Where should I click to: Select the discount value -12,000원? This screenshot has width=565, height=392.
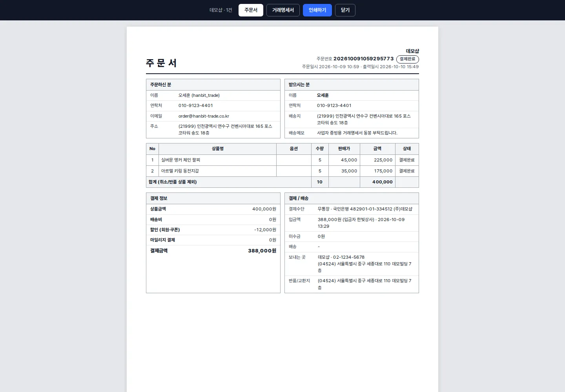[x=265, y=230]
